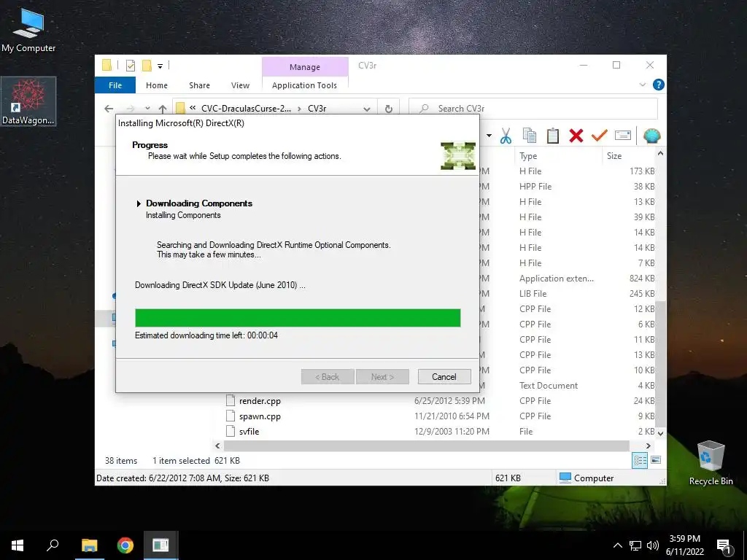Image resolution: width=747 pixels, height=560 pixels.
Task: Select the spawn.cpp file
Action: pos(260,416)
